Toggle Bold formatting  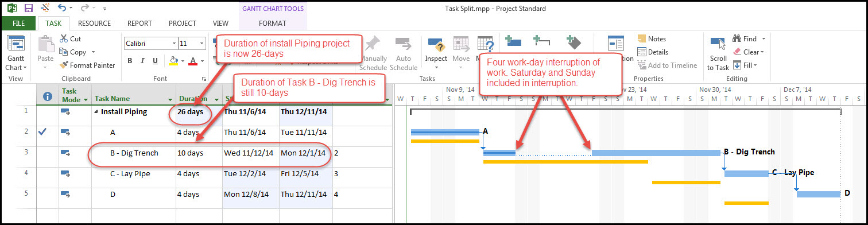click(130, 61)
